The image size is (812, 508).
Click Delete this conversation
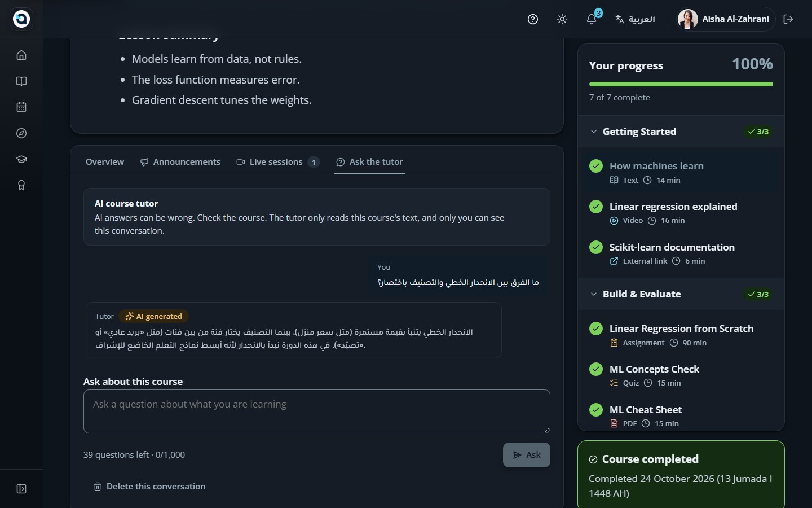[x=149, y=487]
